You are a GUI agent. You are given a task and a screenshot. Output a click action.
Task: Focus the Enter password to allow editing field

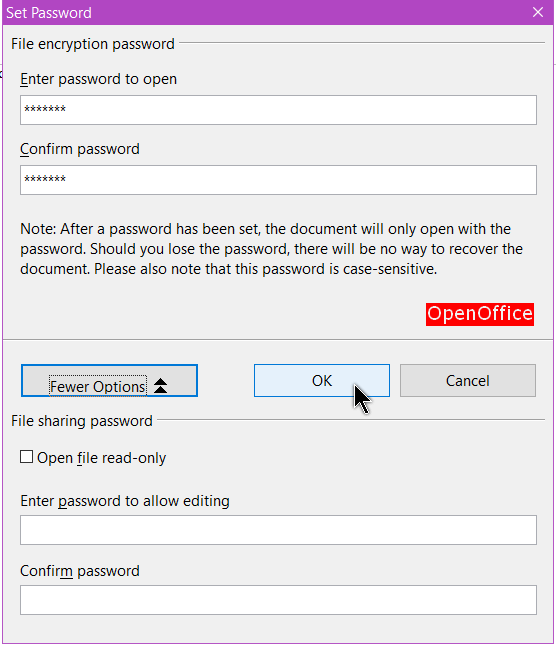click(x=278, y=530)
